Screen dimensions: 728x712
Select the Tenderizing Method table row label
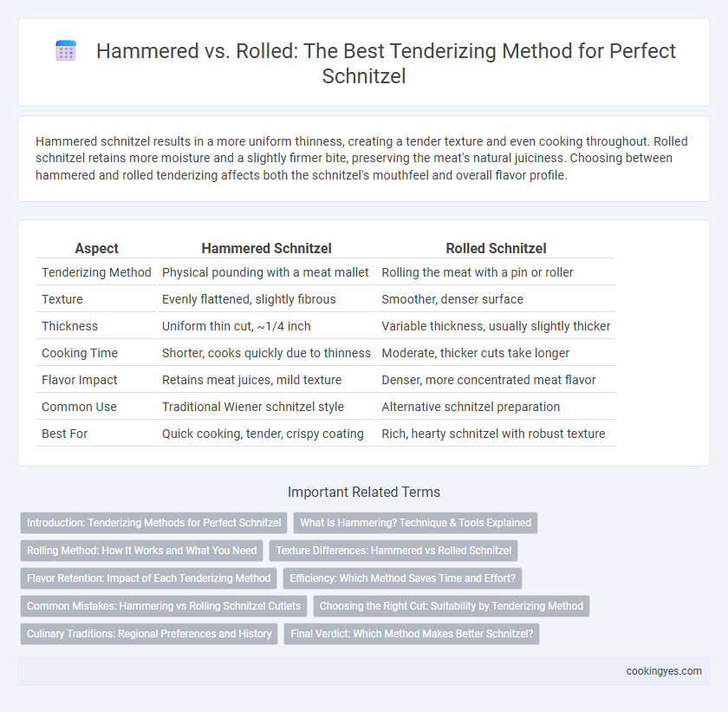click(x=96, y=272)
